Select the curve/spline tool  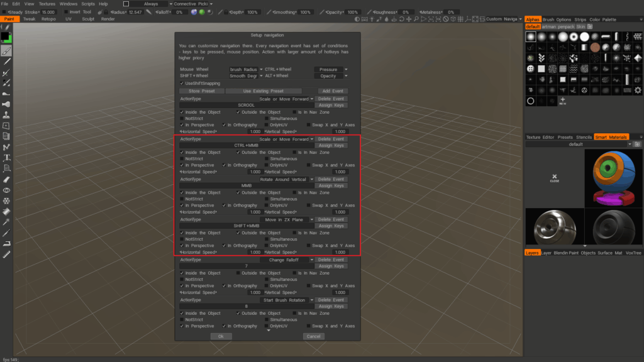[x=6, y=147]
